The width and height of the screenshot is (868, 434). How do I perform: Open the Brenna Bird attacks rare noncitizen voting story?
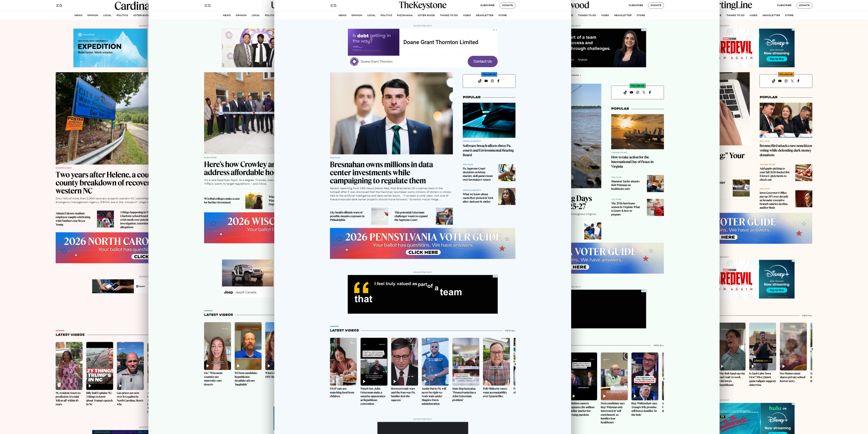point(786,151)
